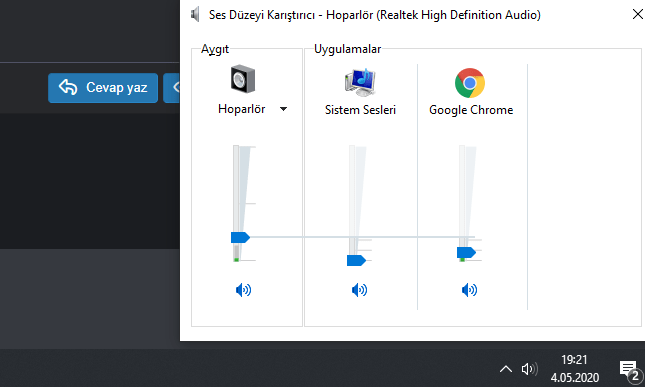Open the Sistem Sesleri icon

click(360, 82)
